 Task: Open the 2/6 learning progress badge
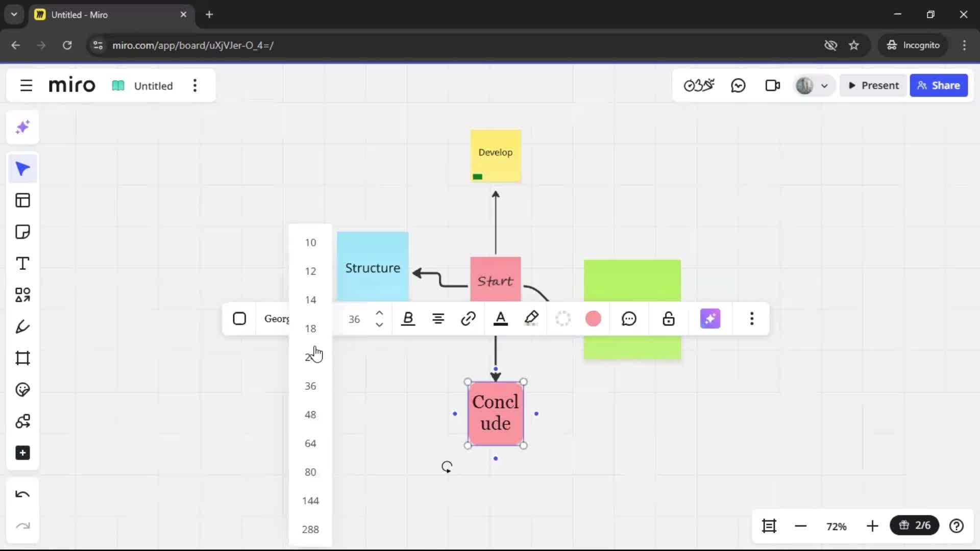[x=914, y=525]
